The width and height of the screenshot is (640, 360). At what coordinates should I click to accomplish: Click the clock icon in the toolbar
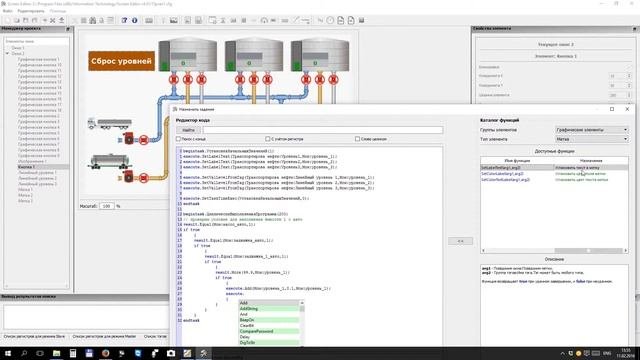click(x=330, y=20)
